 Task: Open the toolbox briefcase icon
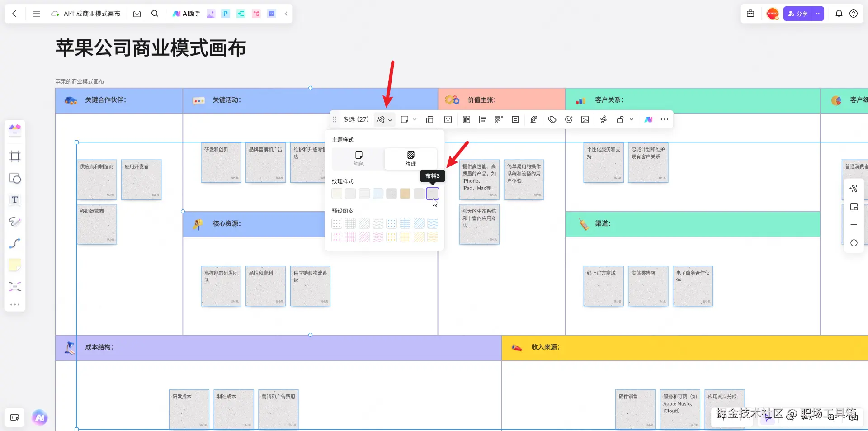point(750,14)
